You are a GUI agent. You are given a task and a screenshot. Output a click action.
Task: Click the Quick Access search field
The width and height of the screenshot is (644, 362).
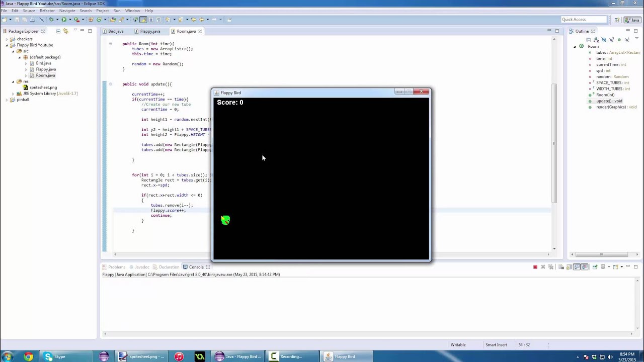tap(584, 20)
